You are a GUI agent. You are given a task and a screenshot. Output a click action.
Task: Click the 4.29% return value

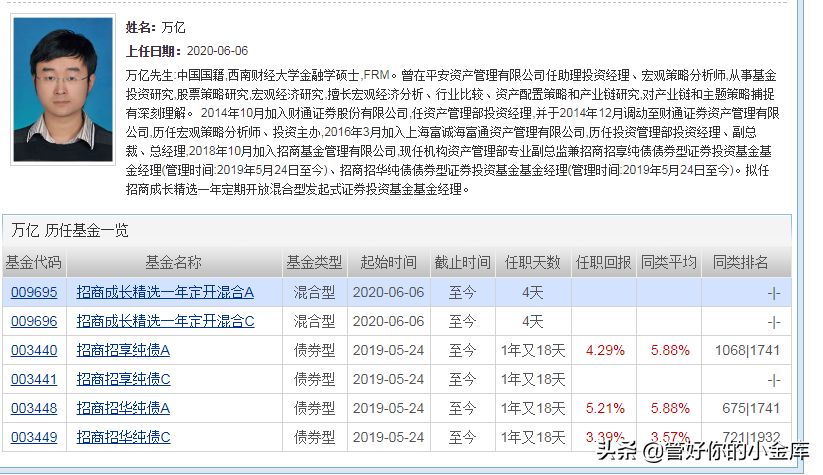(605, 350)
